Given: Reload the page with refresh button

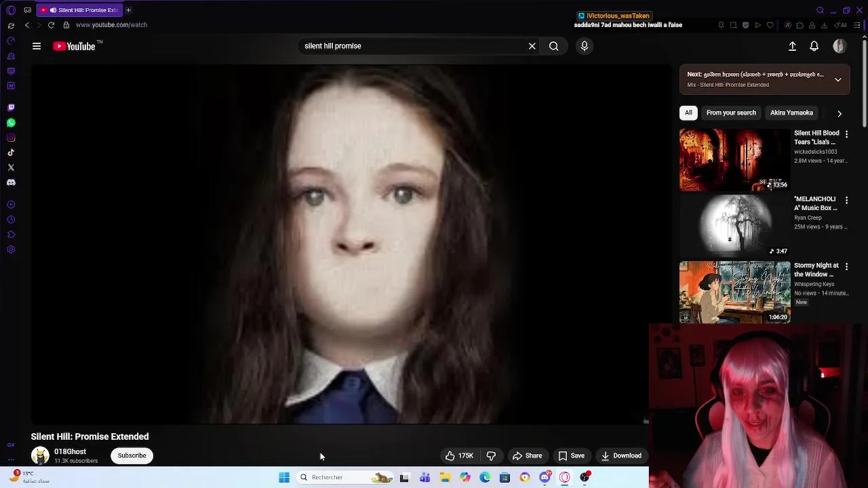Looking at the screenshot, I should (51, 25).
